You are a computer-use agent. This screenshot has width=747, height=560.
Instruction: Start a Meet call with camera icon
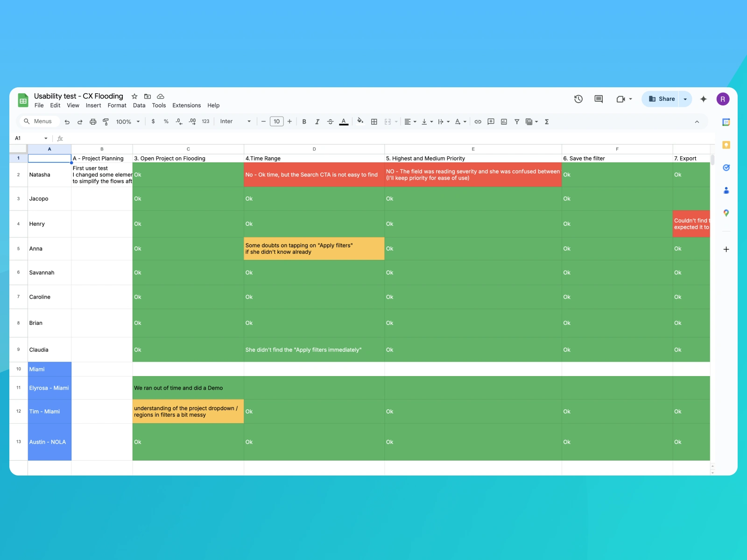tap(620, 99)
